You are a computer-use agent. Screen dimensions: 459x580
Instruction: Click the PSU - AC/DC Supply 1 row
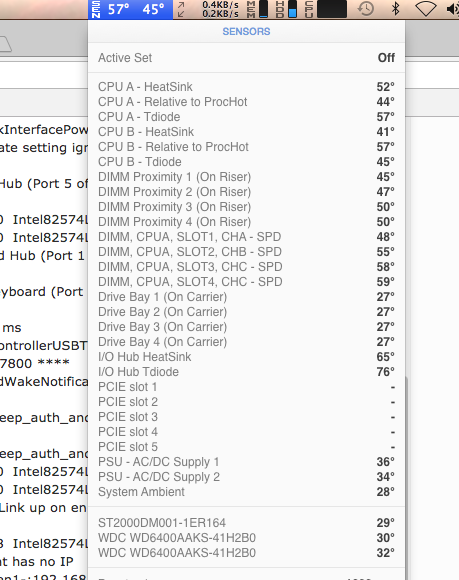(x=246, y=462)
